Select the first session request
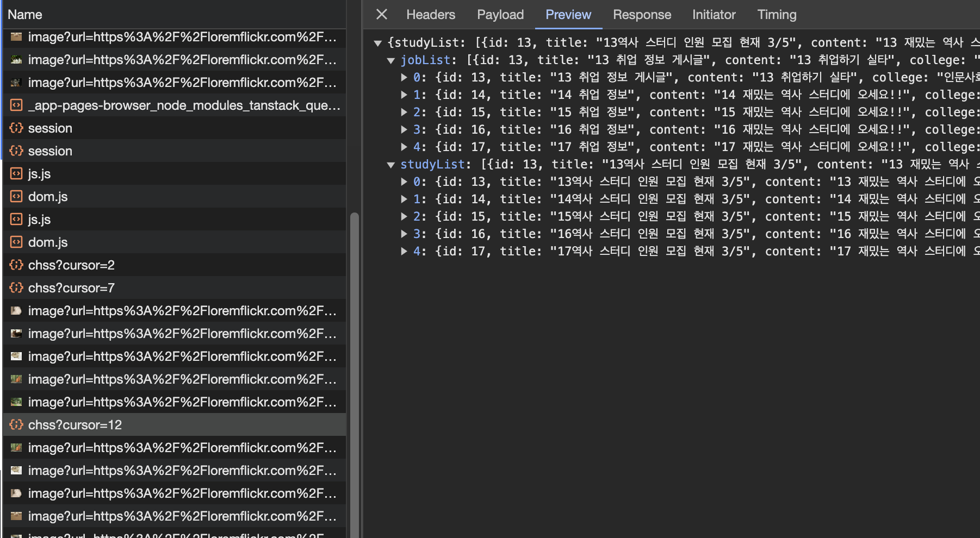 tap(175, 128)
